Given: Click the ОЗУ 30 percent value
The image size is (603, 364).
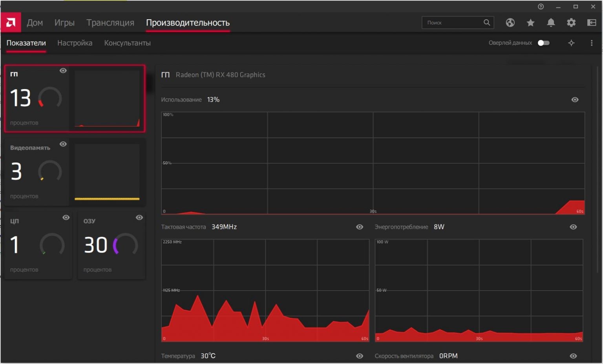Looking at the screenshot, I should click(95, 245).
